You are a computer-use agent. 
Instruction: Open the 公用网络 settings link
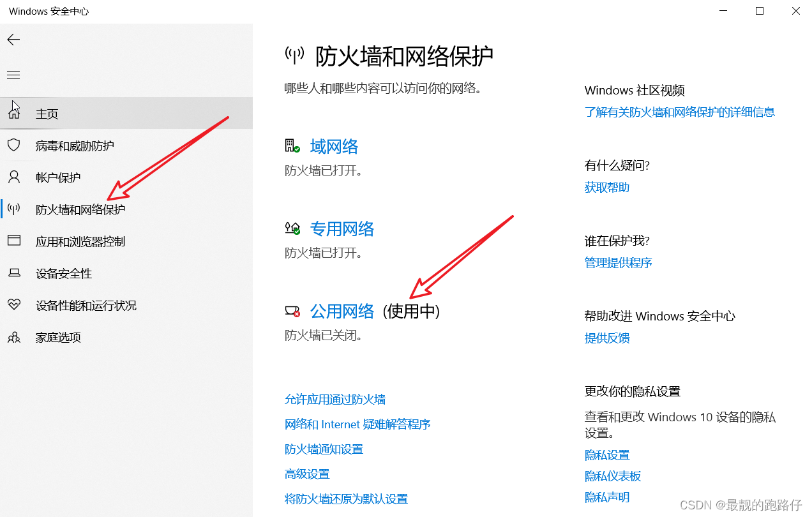tap(342, 311)
